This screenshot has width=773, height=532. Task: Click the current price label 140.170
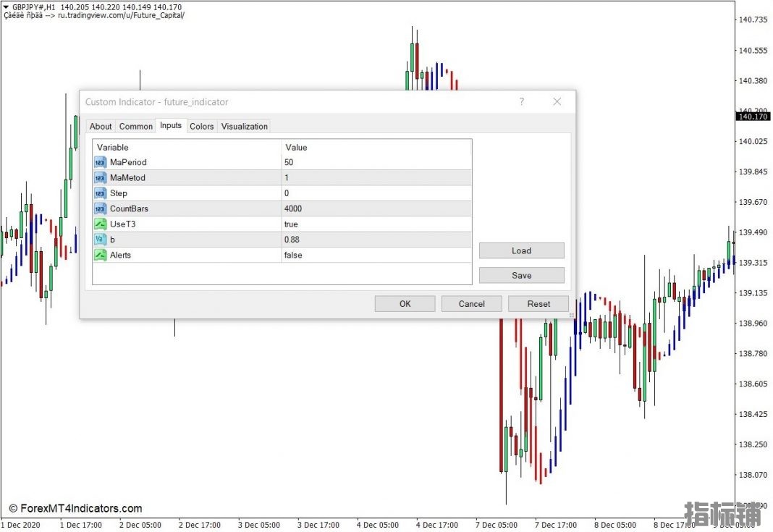tap(753, 117)
